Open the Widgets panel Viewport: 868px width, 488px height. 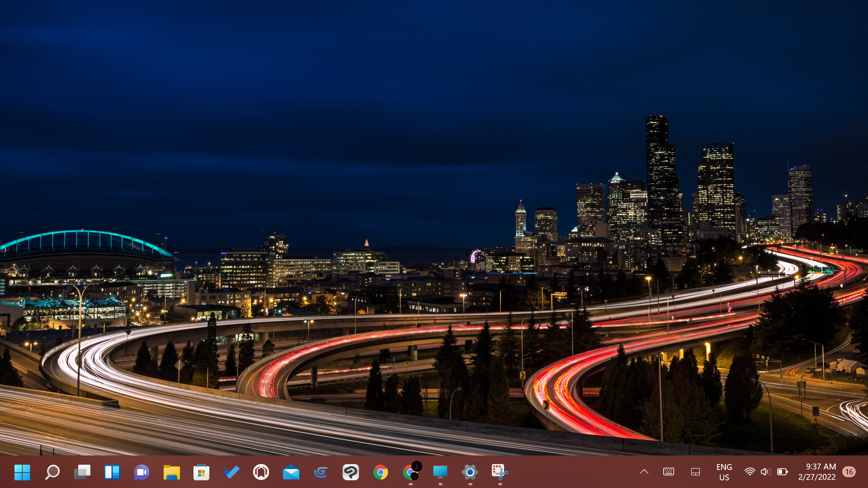pyautogui.click(x=112, y=472)
